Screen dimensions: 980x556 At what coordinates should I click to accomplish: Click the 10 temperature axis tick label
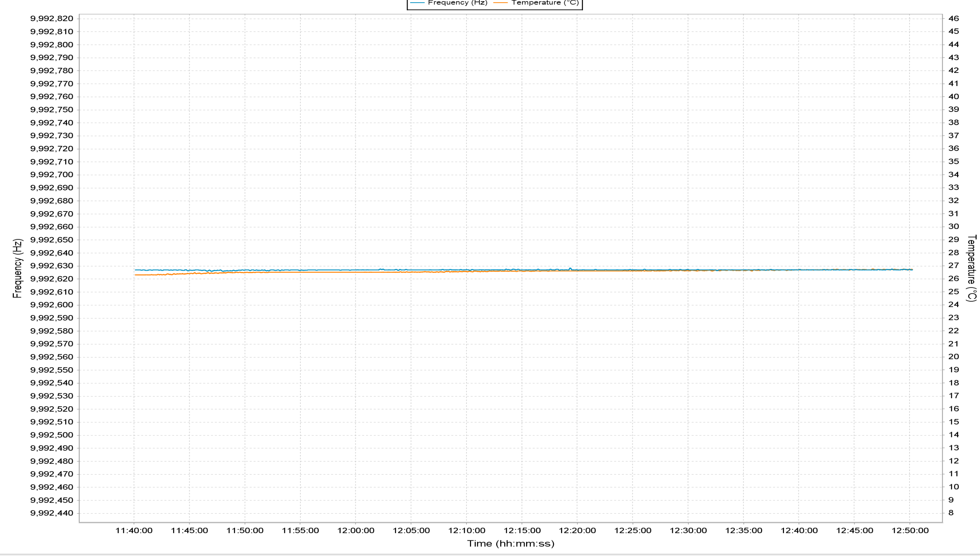[x=954, y=487]
